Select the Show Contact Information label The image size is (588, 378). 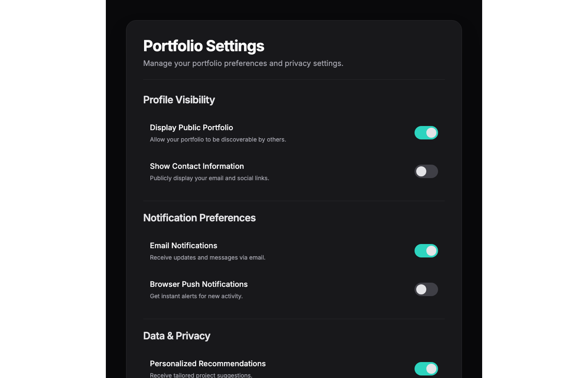197,166
